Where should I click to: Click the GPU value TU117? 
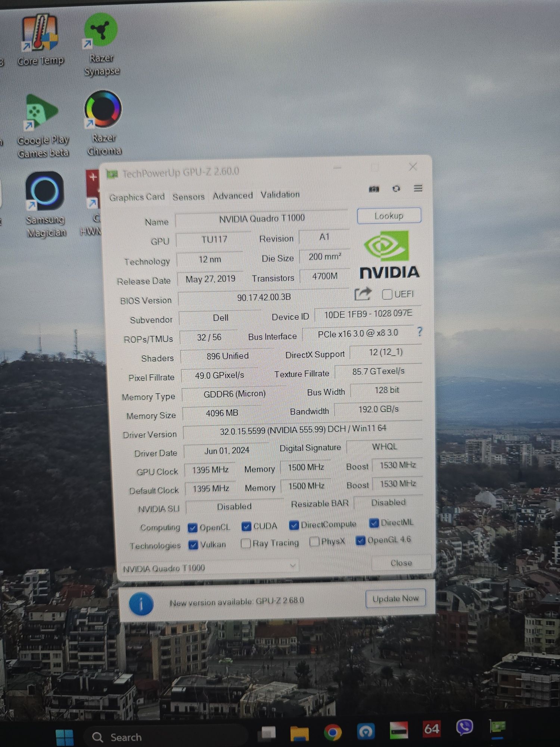(214, 239)
